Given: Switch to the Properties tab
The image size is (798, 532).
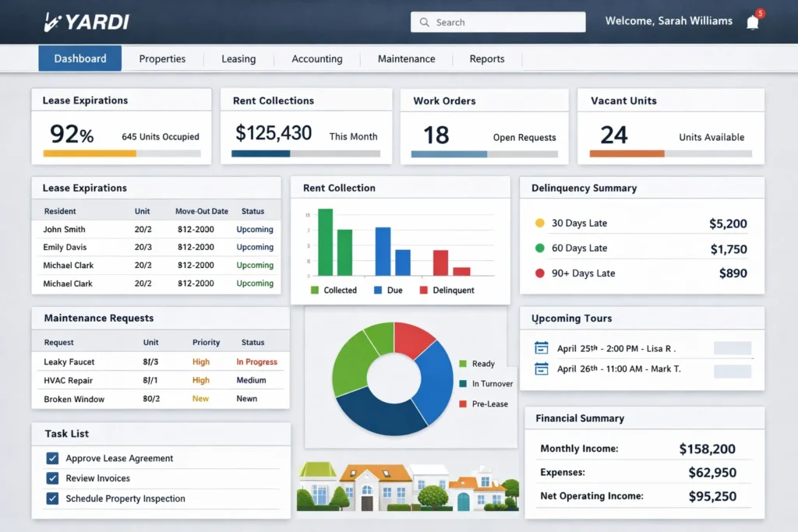Looking at the screenshot, I should point(162,58).
